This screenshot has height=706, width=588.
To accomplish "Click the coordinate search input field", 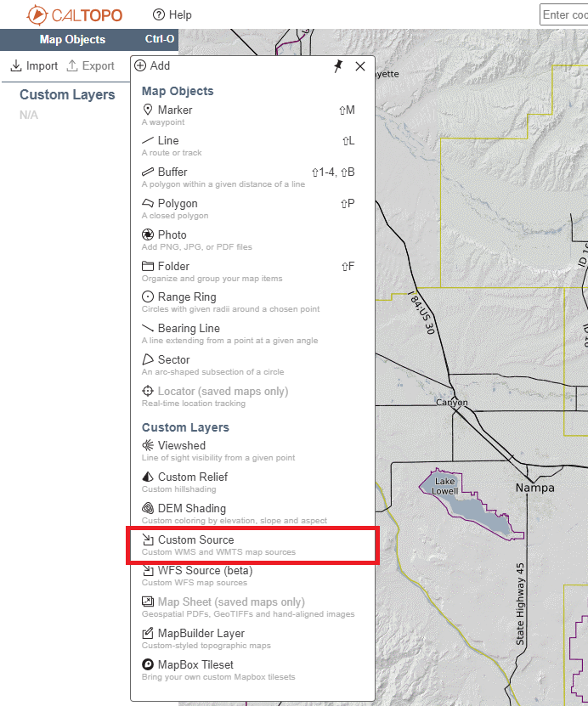I will [x=564, y=14].
